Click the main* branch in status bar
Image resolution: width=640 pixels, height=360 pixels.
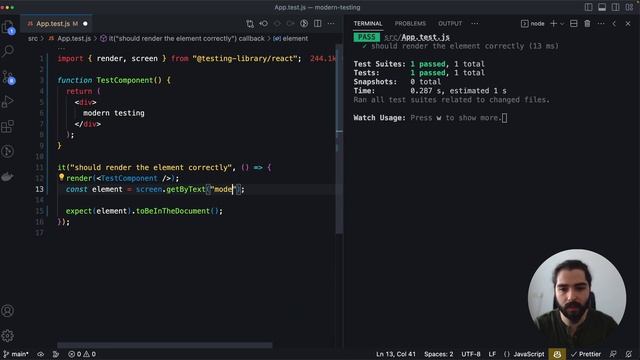coord(16,354)
